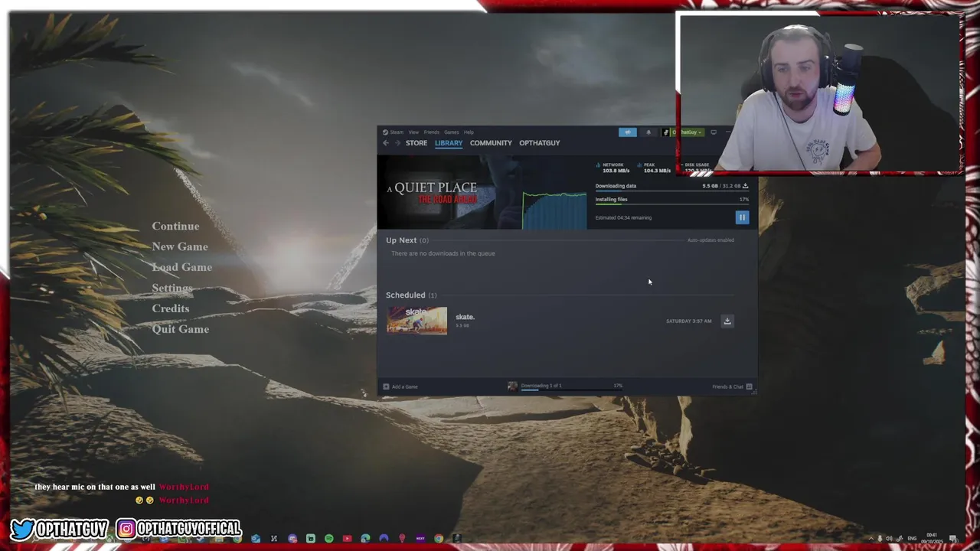Go forward with Steam's forward arrow
The image size is (980, 551).
point(397,143)
